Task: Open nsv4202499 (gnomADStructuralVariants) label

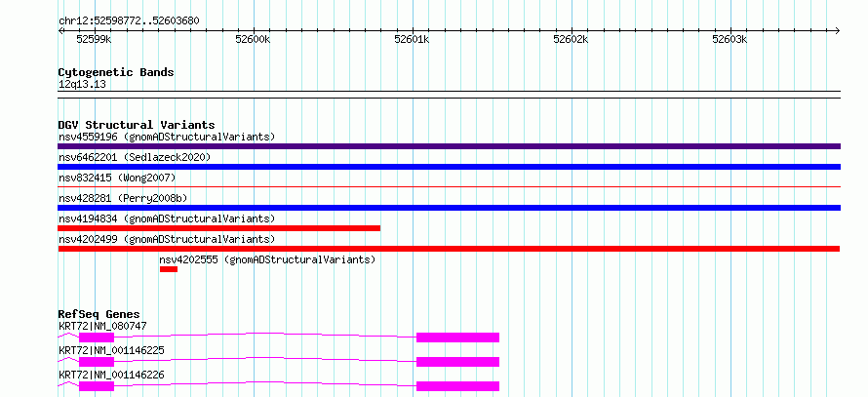Action: [x=167, y=239]
